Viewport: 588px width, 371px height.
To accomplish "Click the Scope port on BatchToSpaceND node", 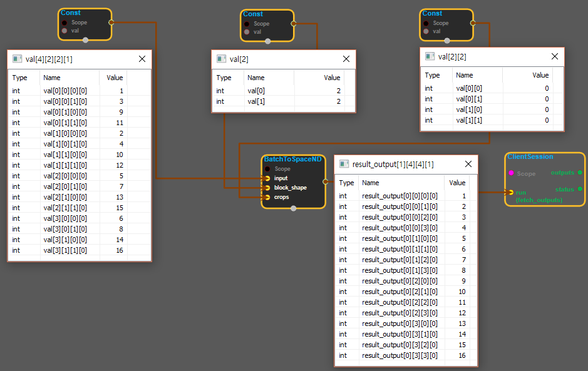I will 268,169.
